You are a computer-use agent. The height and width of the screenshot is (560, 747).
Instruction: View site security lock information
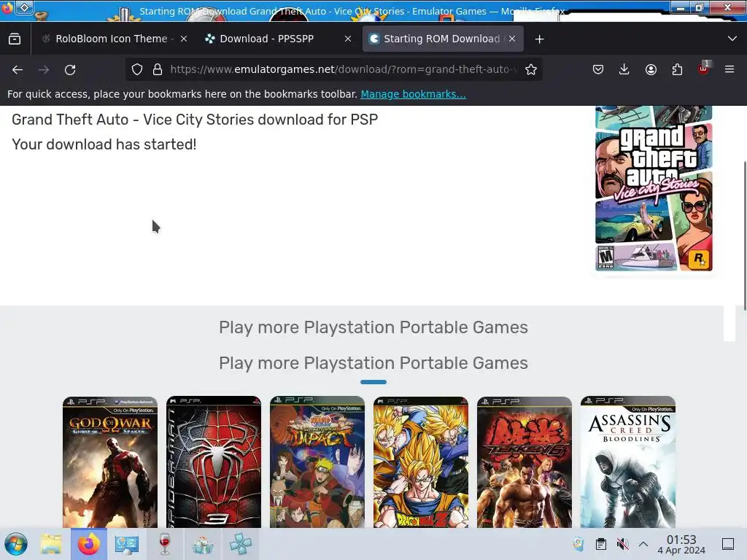[158, 69]
